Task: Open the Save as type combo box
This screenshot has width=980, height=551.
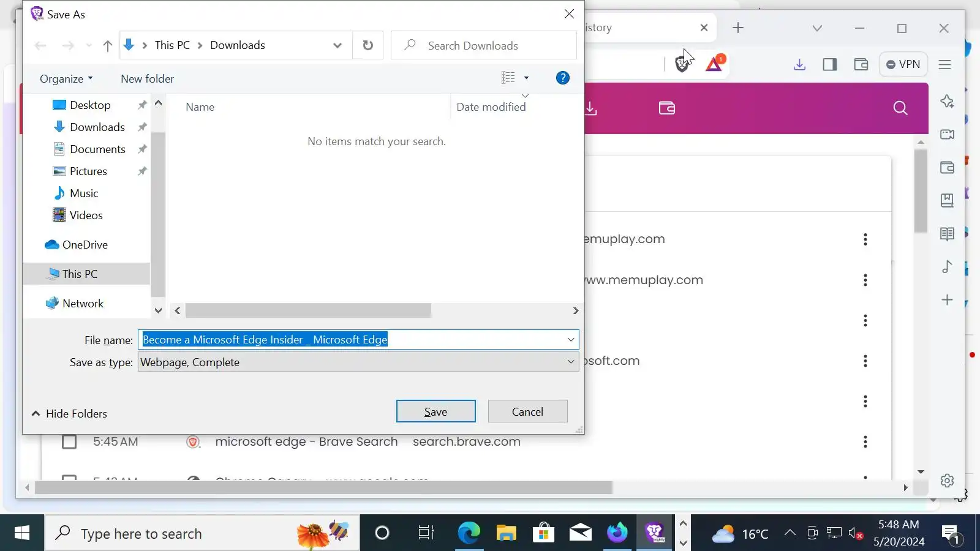Action: click(x=358, y=362)
